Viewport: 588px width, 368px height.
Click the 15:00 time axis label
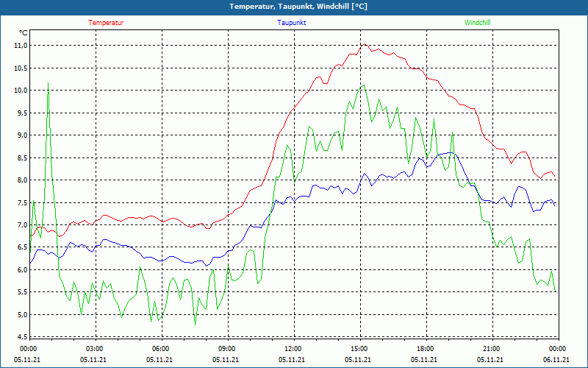[359, 349]
